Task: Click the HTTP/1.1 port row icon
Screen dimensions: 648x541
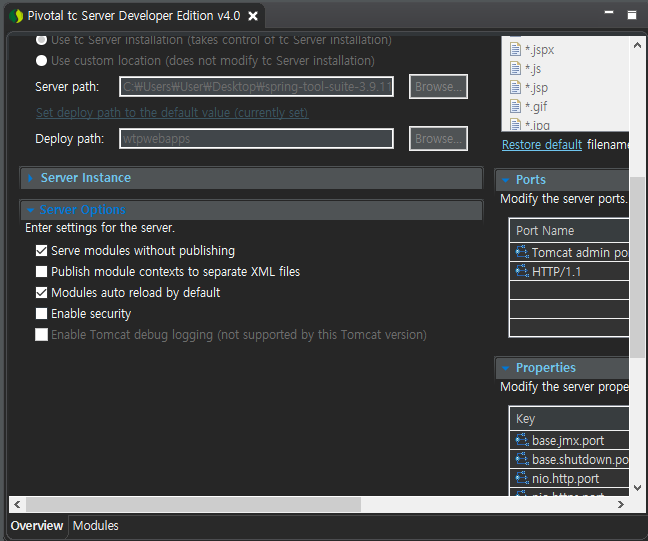Action: pos(522,271)
